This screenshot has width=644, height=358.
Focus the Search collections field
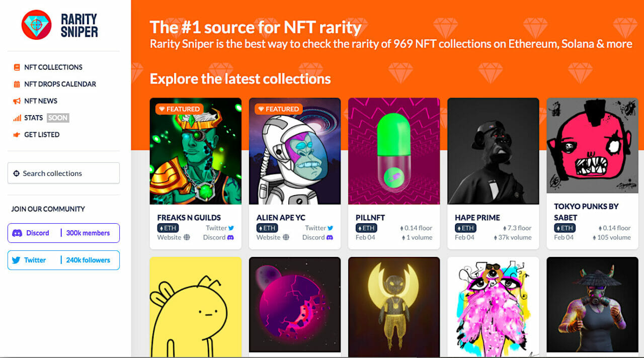63,173
